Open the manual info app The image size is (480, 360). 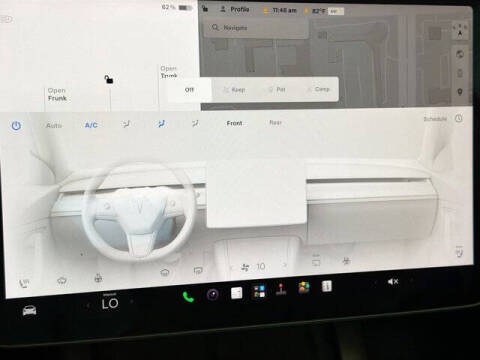pos(327,286)
